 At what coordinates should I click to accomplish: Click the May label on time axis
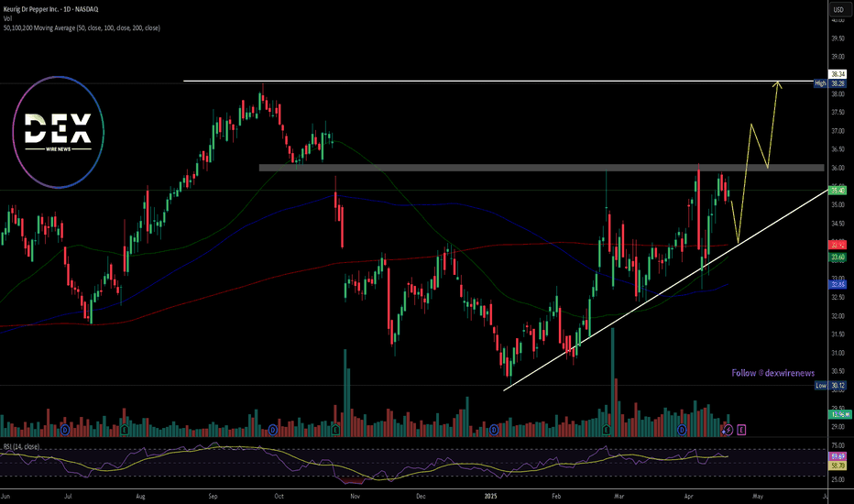click(x=758, y=497)
